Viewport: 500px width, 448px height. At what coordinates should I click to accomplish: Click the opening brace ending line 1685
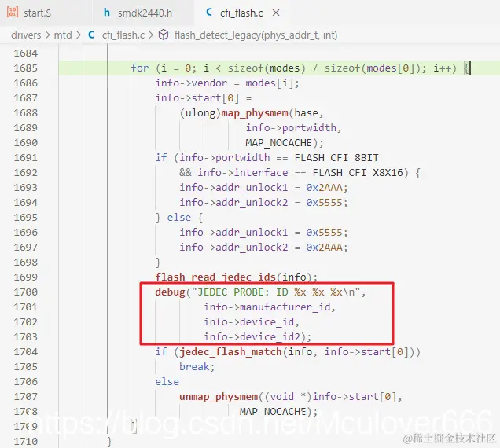(466, 68)
